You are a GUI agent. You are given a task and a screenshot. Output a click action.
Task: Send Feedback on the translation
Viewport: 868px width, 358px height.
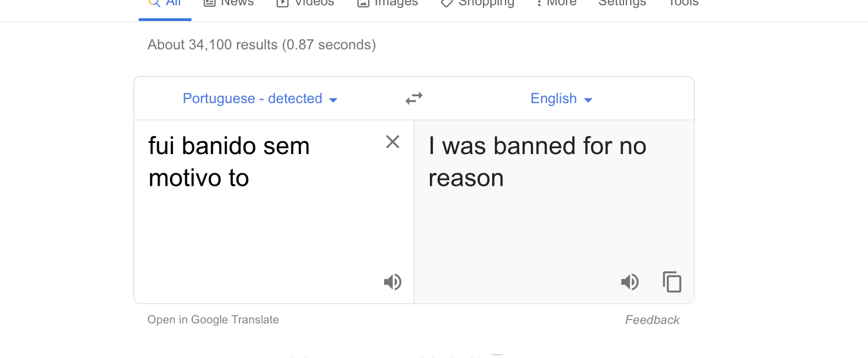coord(652,320)
